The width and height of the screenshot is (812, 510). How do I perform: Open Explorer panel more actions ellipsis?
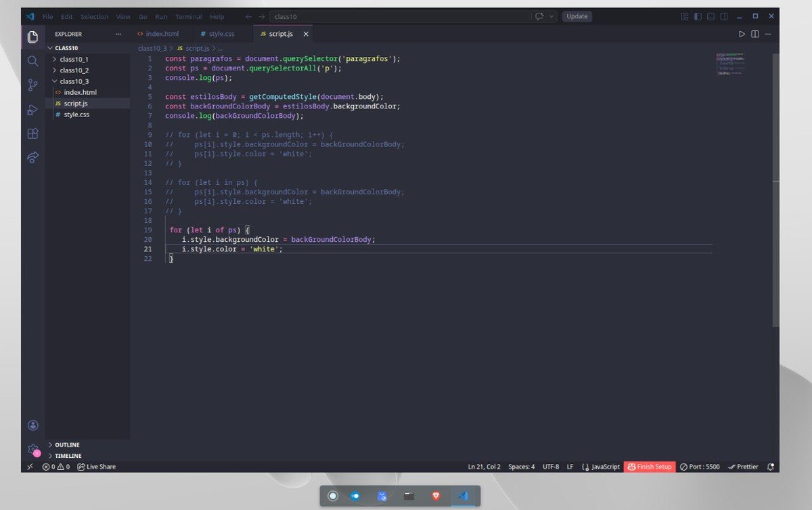tap(119, 34)
